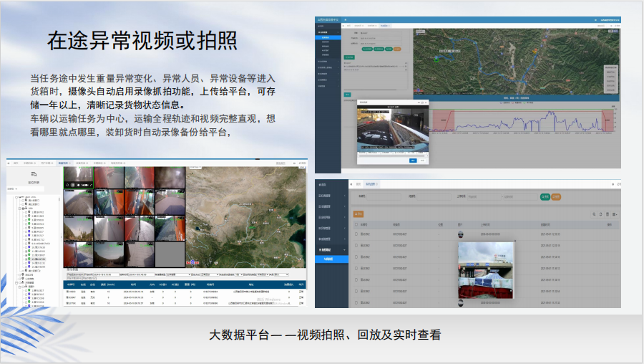Click the vehicle list search icon

(x=34, y=174)
